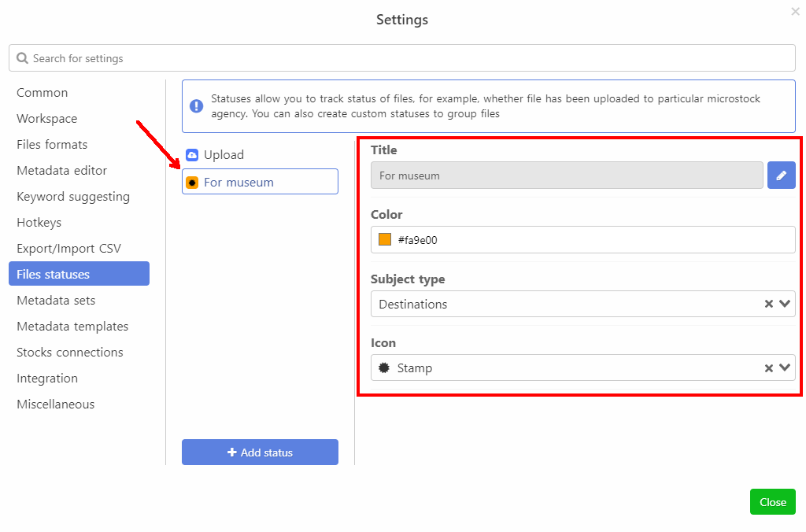Image resolution: width=806 pixels, height=532 pixels.
Task: Click the Upload status cloud icon
Action: click(x=192, y=155)
